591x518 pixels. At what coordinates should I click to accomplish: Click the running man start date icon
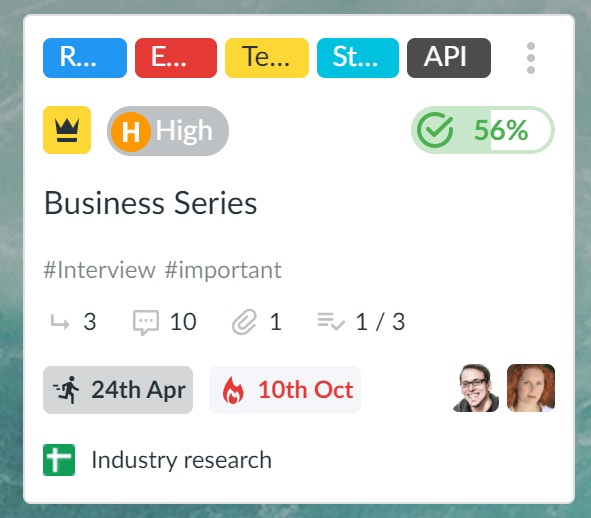(x=66, y=390)
